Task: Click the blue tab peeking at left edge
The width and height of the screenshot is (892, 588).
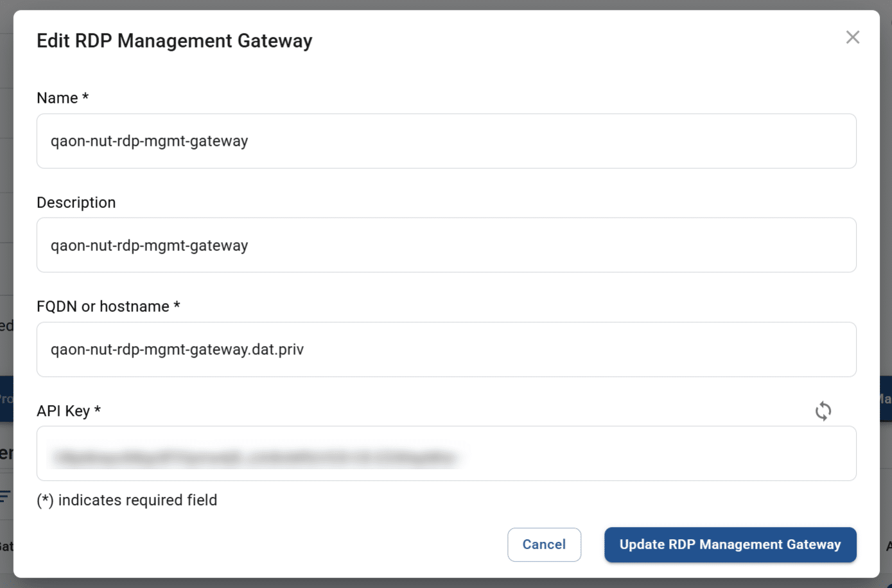Action: coord(6,399)
